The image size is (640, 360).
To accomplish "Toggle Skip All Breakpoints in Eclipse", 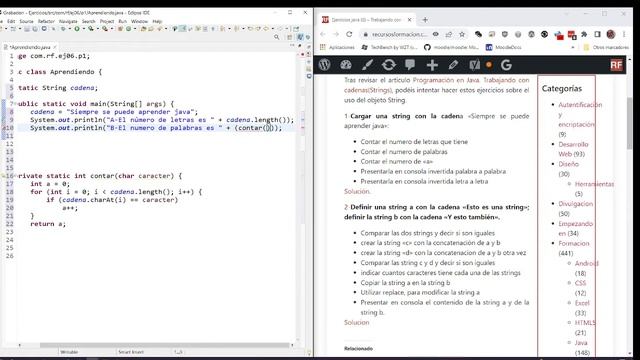I will [53, 29].
